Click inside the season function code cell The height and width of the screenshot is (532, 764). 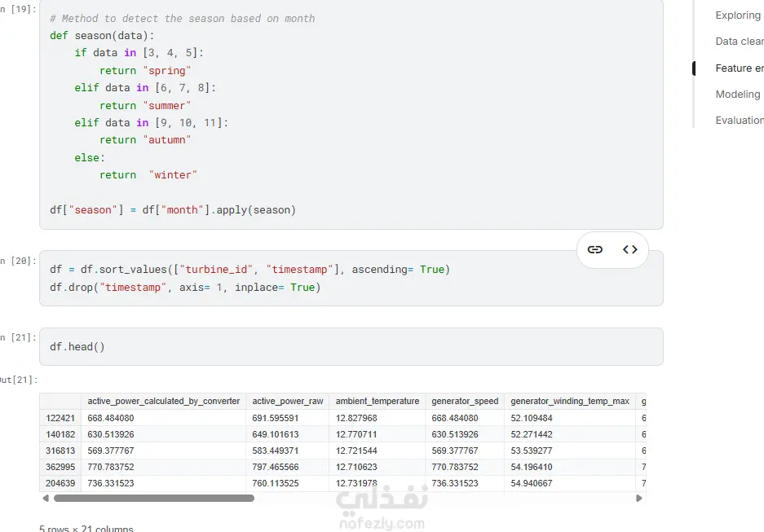coord(351,114)
